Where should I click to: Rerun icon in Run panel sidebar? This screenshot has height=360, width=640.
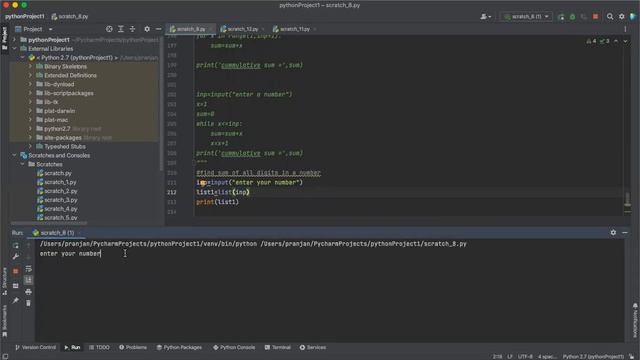(16, 245)
